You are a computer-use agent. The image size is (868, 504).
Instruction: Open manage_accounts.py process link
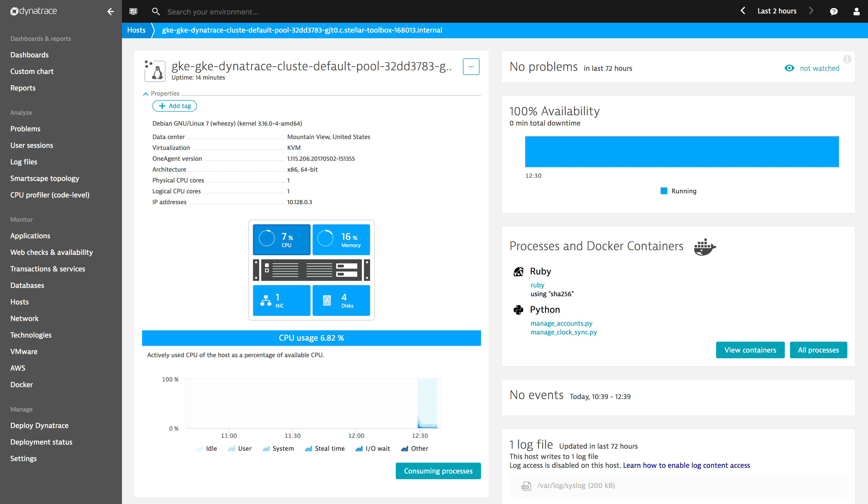(x=561, y=323)
